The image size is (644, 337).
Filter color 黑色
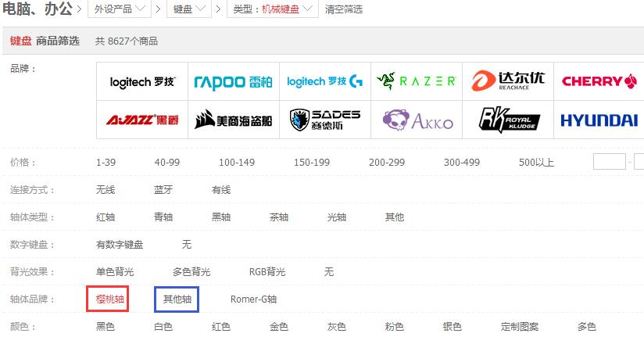[106, 327]
